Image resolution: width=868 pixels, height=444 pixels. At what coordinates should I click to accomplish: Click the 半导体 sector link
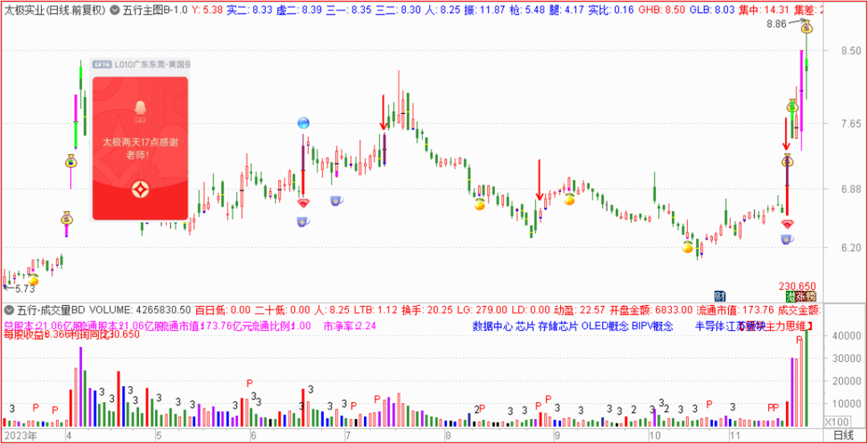pos(710,326)
